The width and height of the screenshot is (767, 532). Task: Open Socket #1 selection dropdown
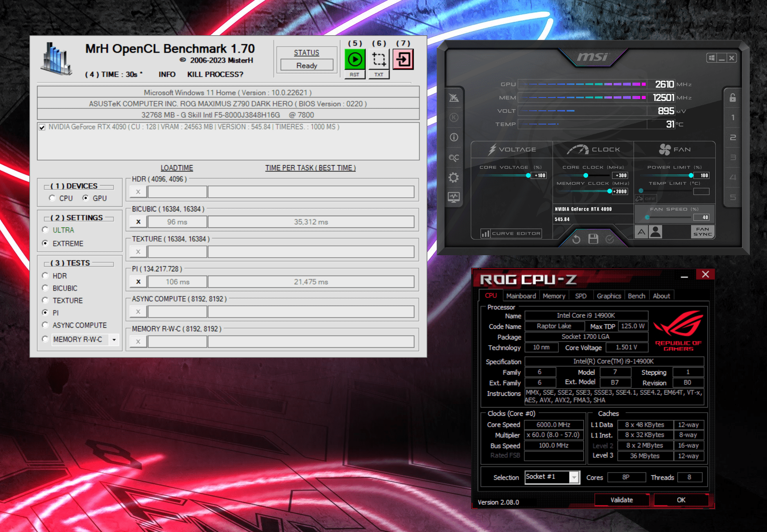[x=574, y=477]
